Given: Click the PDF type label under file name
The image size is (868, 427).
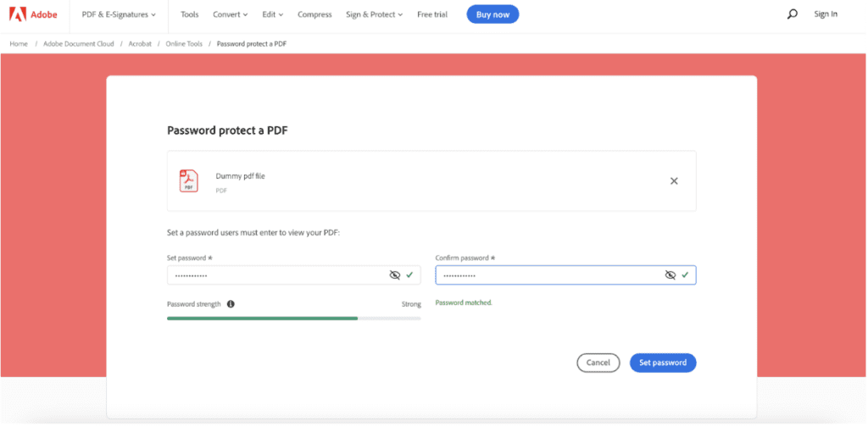Looking at the screenshot, I should pos(221,191).
